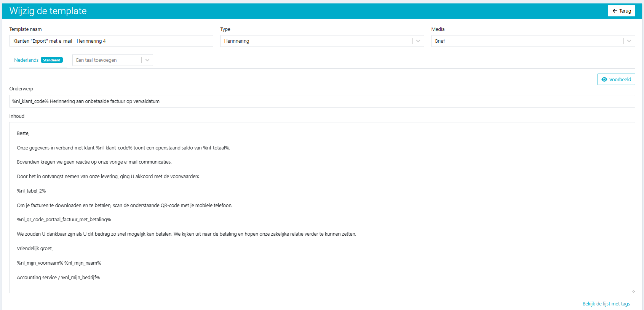
Task: Open the Media dropdown showing Brief
Action: pyautogui.click(x=533, y=41)
